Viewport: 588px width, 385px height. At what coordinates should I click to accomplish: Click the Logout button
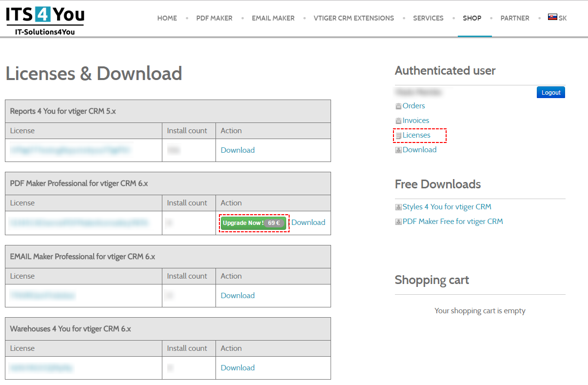click(551, 92)
